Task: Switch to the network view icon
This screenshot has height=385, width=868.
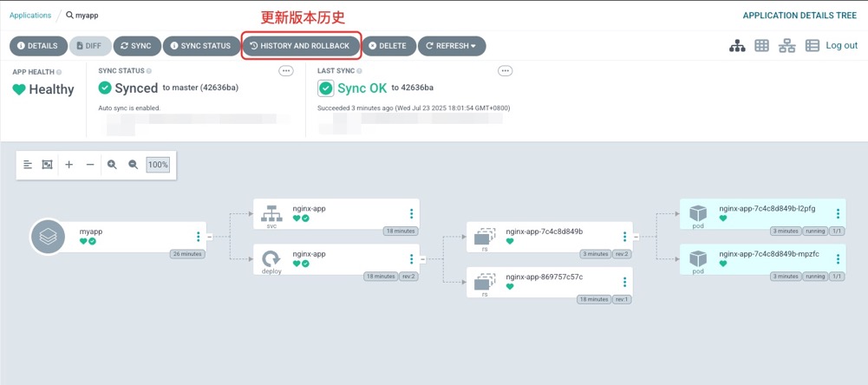Action: pos(786,46)
